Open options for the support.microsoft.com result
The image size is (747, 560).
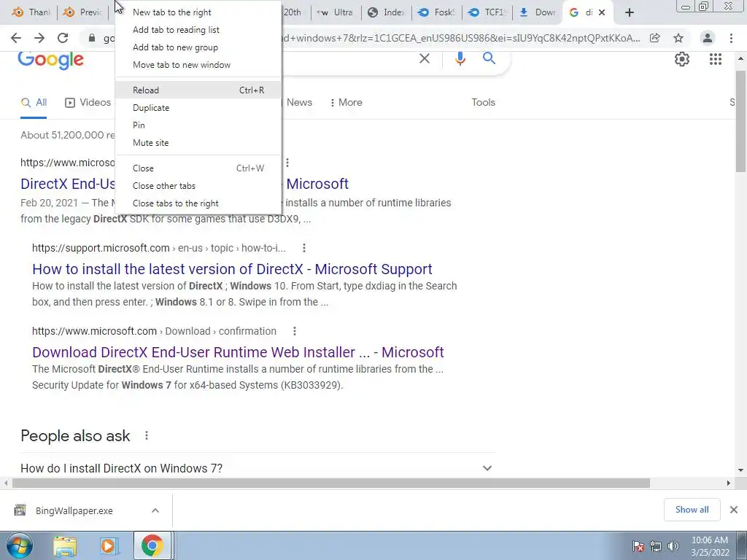(304, 248)
